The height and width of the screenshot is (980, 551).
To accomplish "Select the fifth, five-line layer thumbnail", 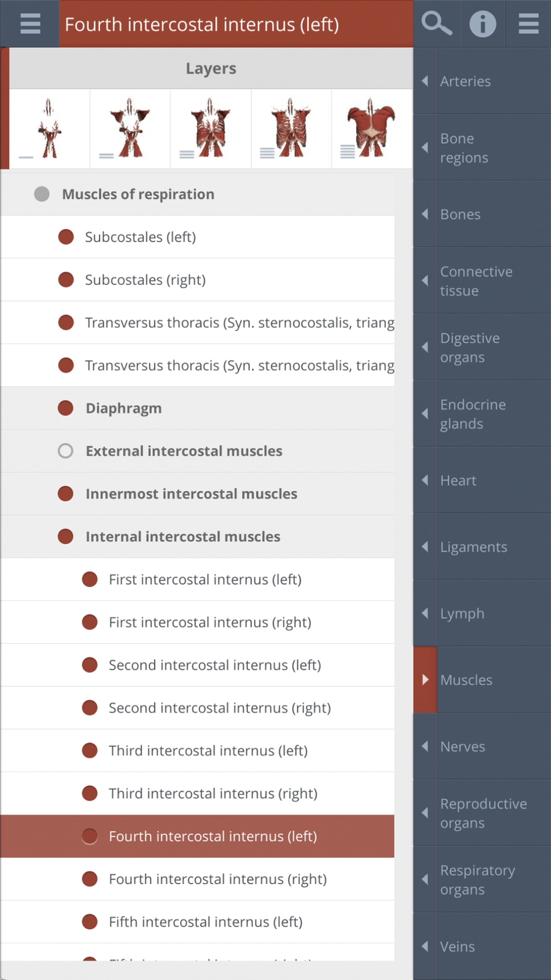I will point(372,129).
